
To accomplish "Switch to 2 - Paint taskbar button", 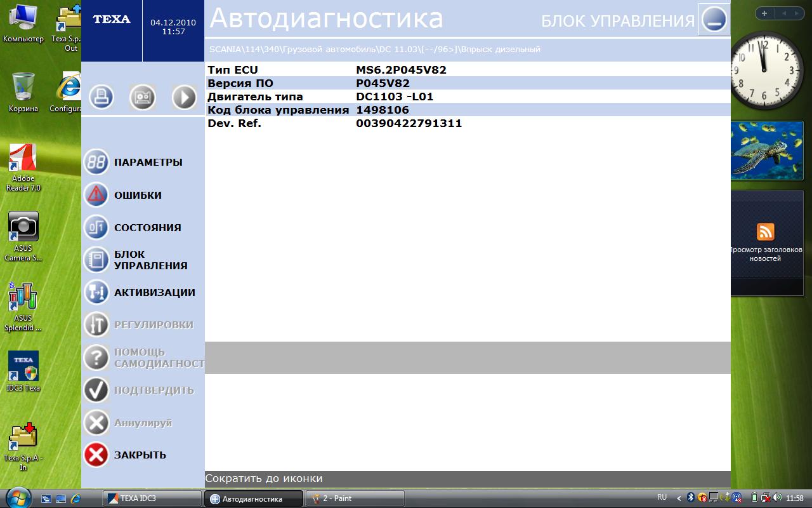I will click(355, 498).
